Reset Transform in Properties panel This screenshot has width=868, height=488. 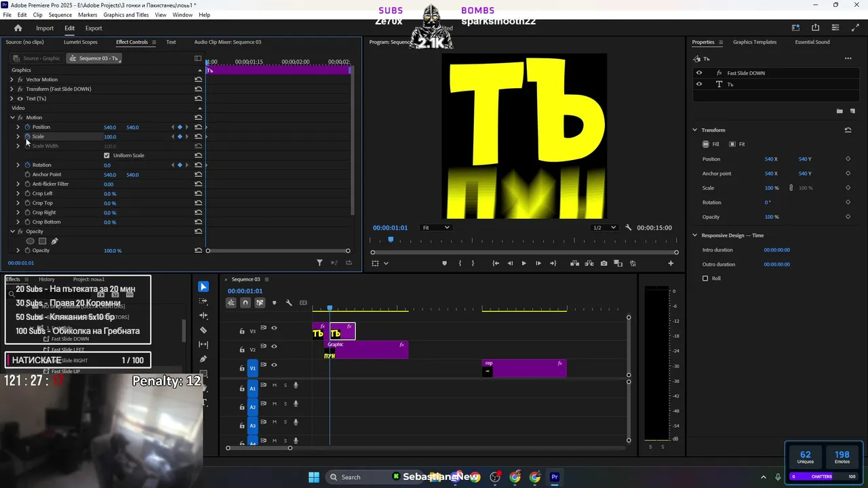[848, 130]
